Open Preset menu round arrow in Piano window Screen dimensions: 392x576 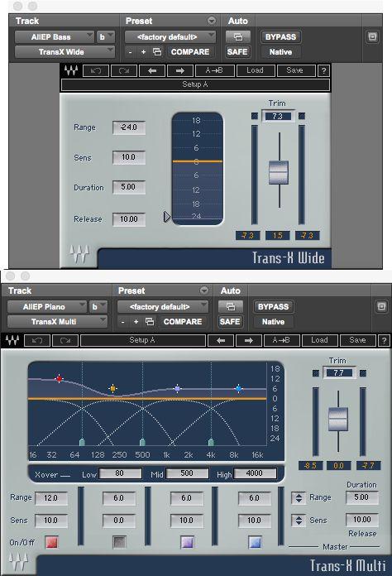(204, 290)
